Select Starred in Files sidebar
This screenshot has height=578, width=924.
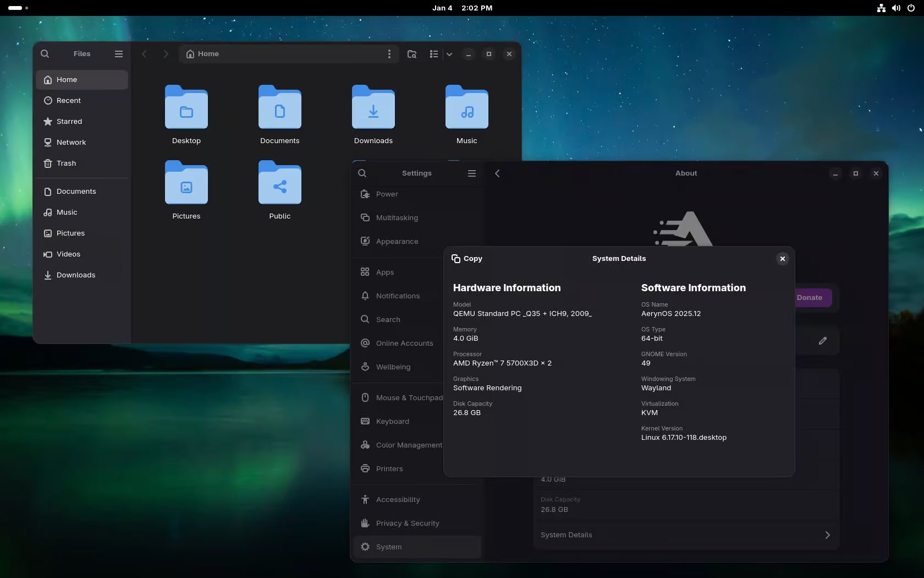tap(69, 122)
